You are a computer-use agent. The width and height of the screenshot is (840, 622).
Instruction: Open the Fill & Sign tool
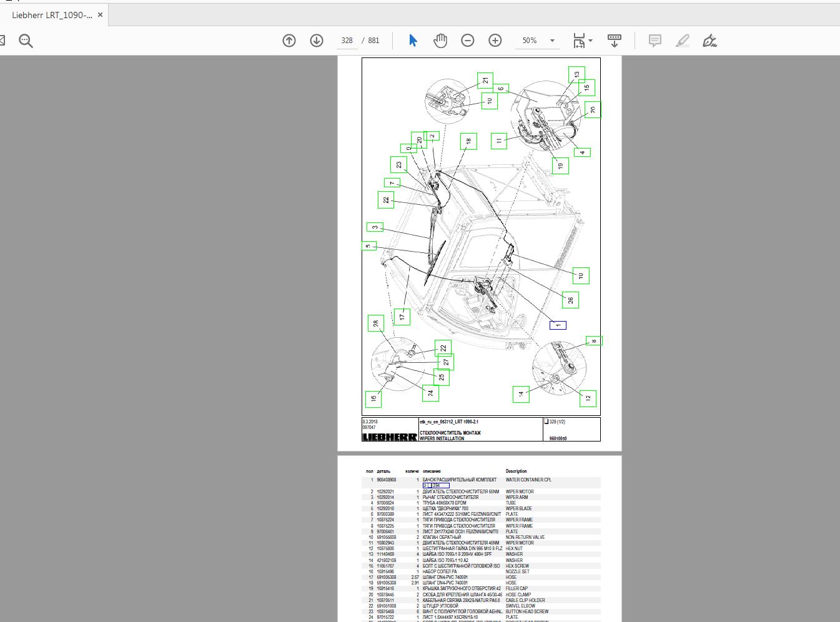tap(709, 40)
